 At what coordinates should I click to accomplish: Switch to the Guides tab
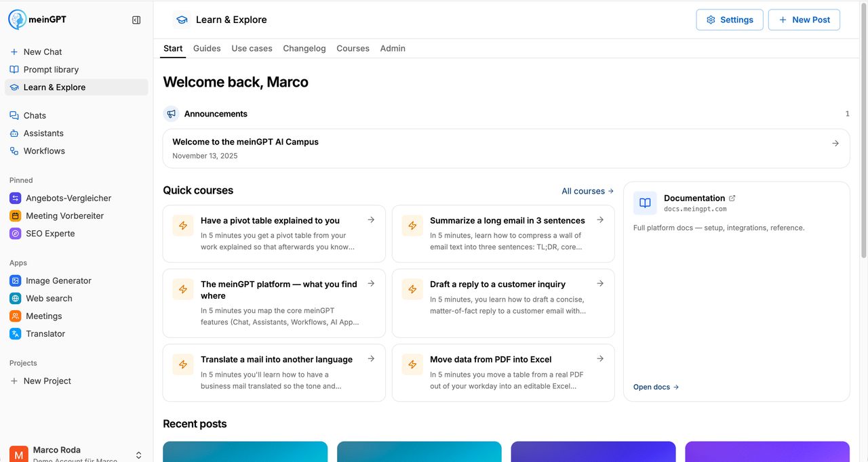point(207,48)
